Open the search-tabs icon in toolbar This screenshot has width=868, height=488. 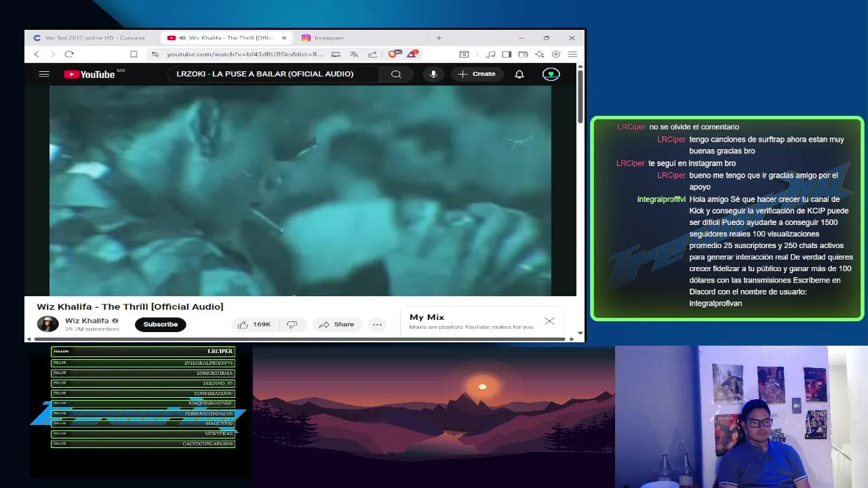pos(464,54)
